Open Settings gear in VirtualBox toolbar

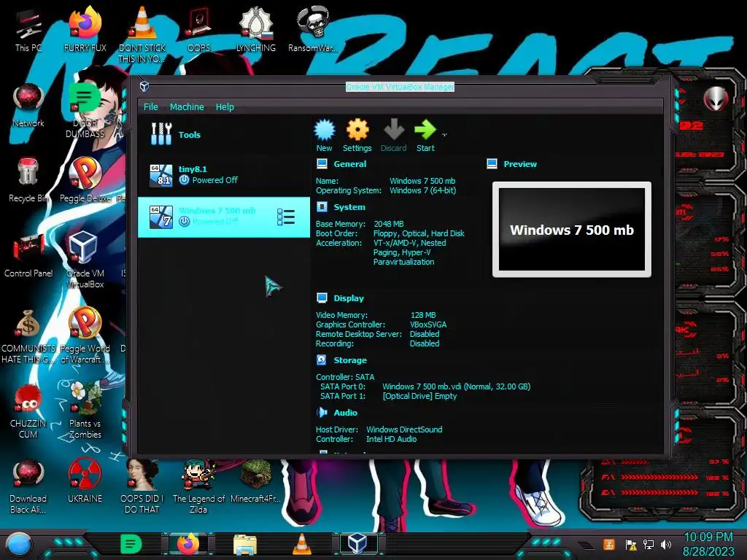[357, 135]
